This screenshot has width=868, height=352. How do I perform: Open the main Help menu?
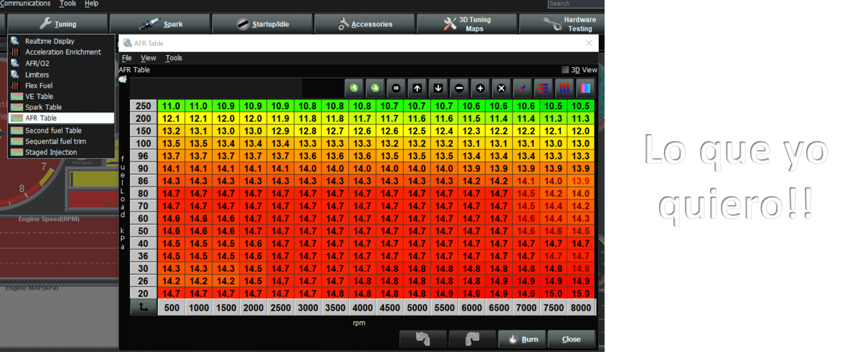[x=91, y=3]
